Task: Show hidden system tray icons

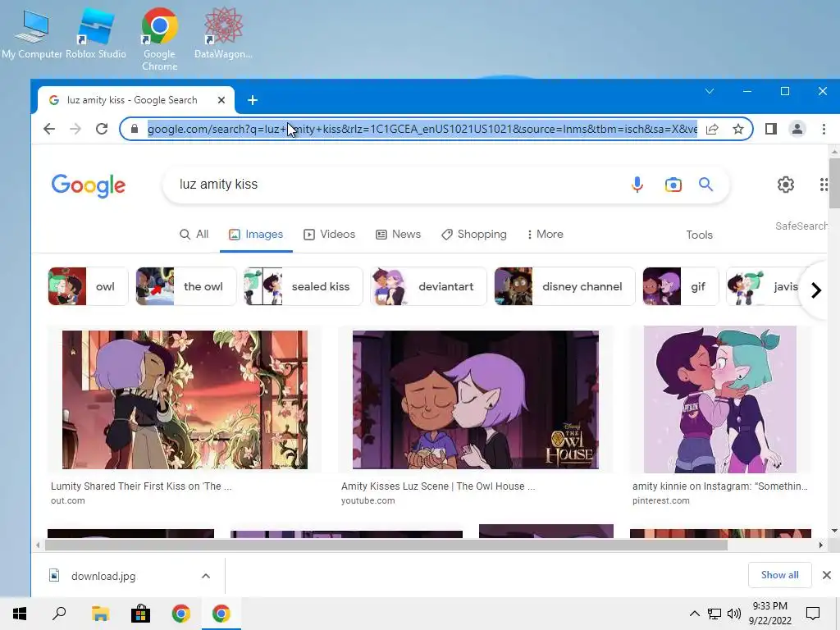Action: tap(694, 614)
